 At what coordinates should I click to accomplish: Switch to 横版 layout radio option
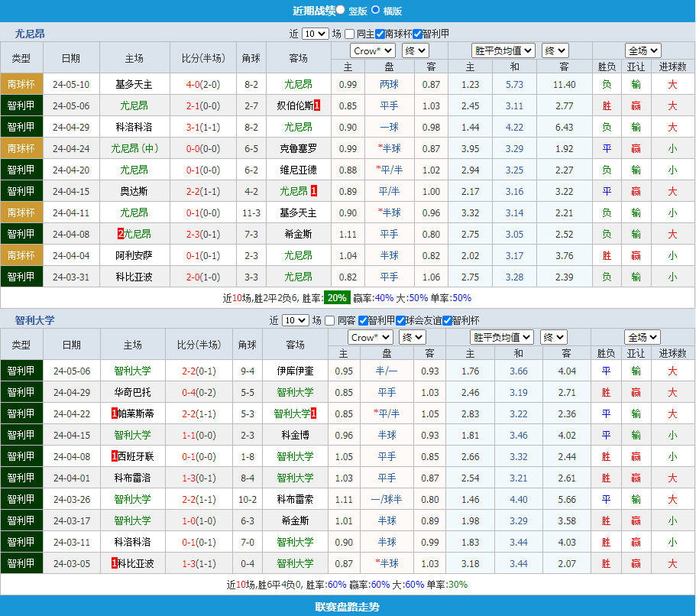coord(376,10)
